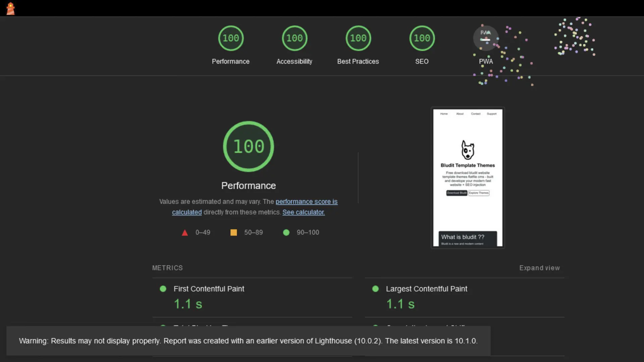This screenshot has height=362, width=644.
Task: Click the yellow square 50-89 range icon
Action: click(x=233, y=232)
